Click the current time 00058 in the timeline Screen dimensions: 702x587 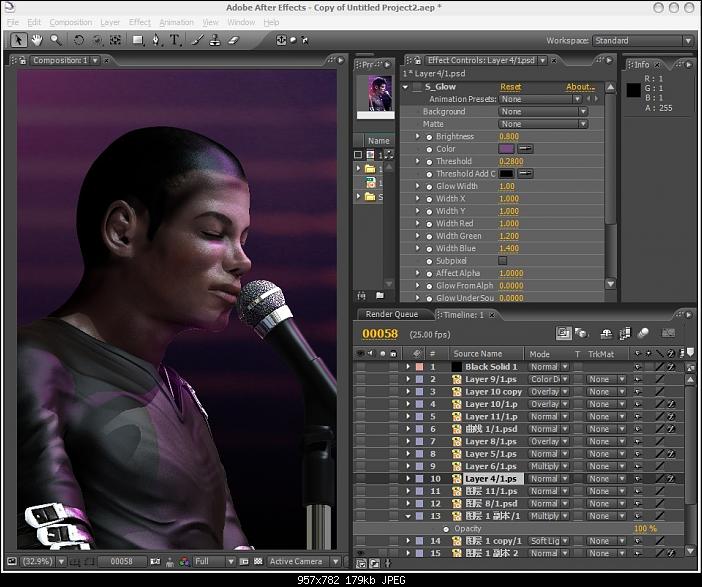380,334
